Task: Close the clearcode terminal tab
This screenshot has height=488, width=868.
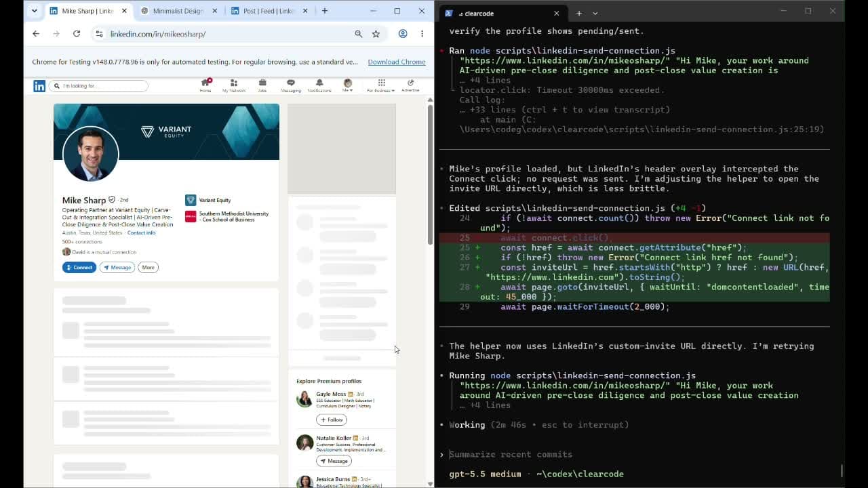Action: (557, 13)
